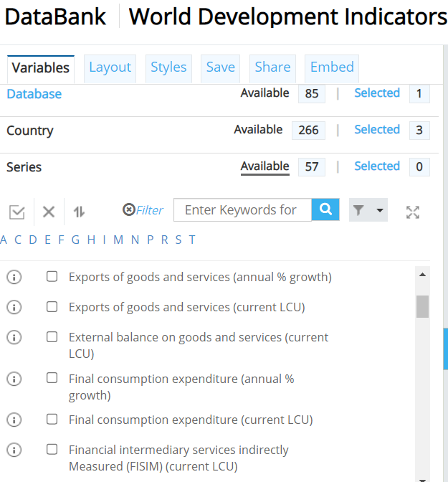Image resolution: width=448 pixels, height=482 pixels.
Task: Open the Styles tab
Action: (168, 67)
